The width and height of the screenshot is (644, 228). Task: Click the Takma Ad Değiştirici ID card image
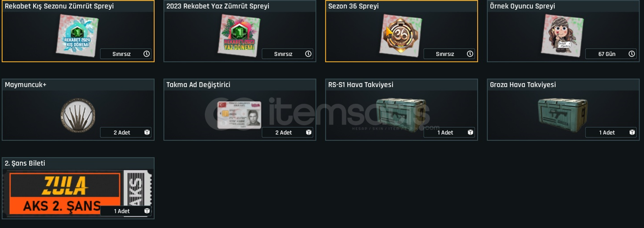point(239,115)
